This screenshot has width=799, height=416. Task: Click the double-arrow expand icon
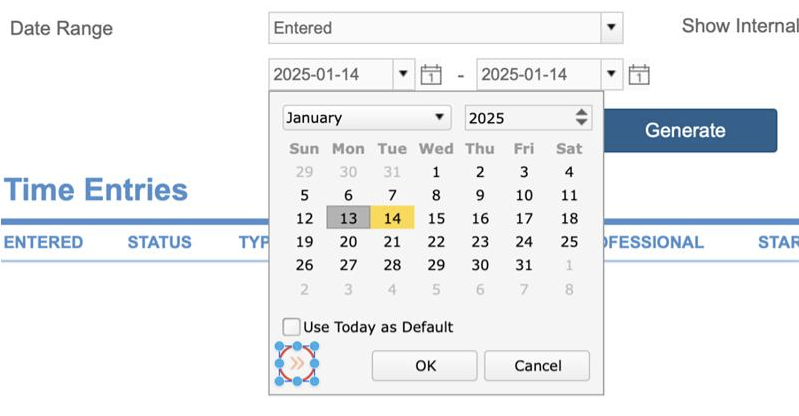pyautogui.click(x=297, y=363)
